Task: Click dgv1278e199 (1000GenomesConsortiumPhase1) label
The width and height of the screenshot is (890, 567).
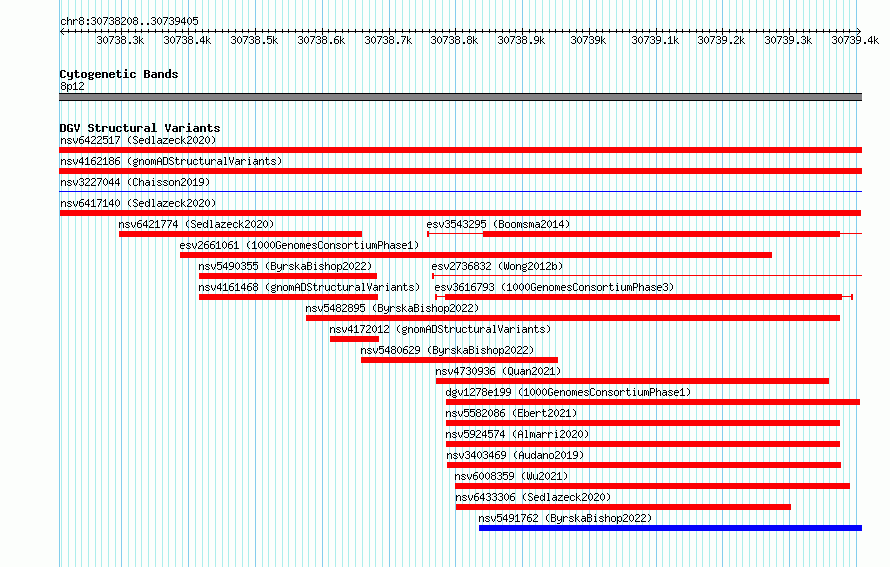Action: point(568,392)
